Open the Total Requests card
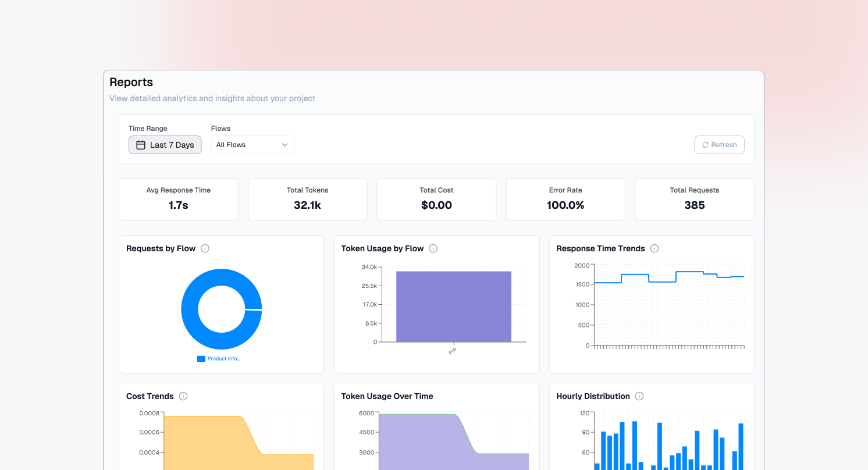The height and width of the screenshot is (470, 868). 695,200
